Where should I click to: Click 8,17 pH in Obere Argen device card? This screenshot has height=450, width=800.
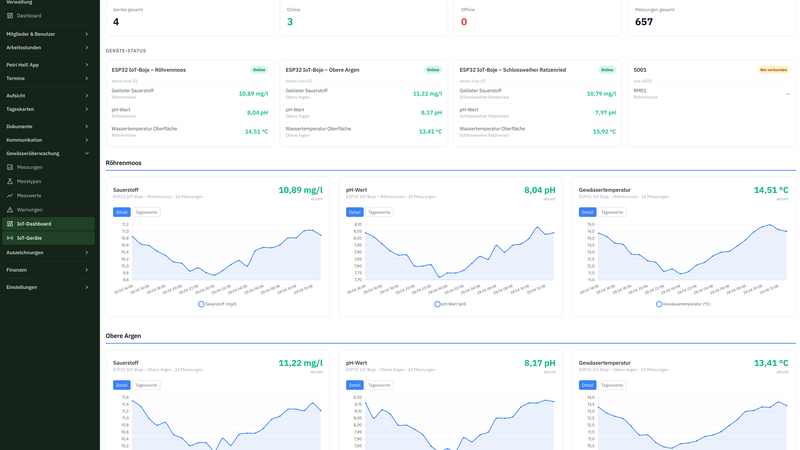click(431, 113)
